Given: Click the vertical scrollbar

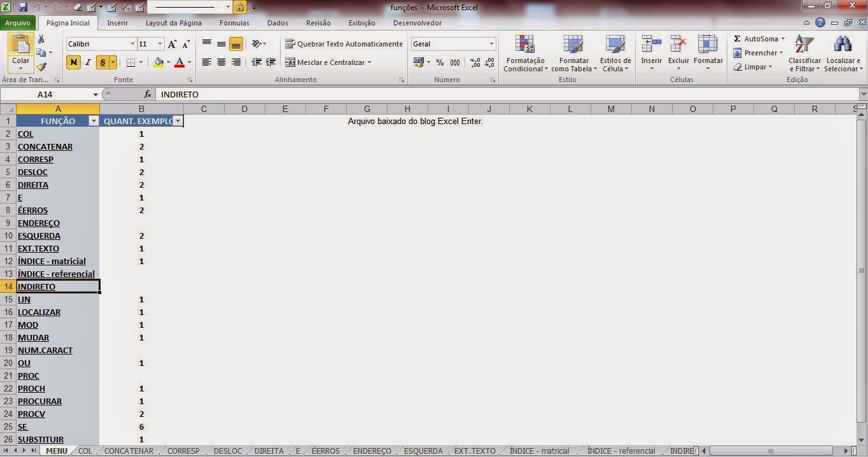Looking at the screenshot, I should coord(862,272).
